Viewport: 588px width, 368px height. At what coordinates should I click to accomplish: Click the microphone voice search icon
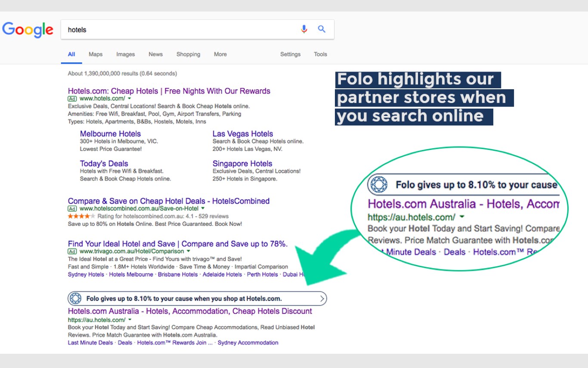tap(304, 29)
